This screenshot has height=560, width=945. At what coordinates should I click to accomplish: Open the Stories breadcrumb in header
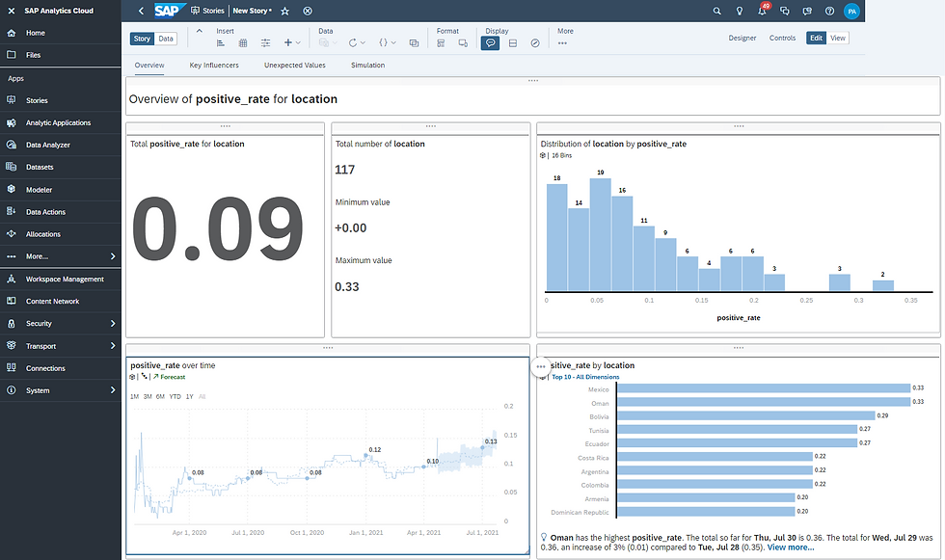[x=207, y=11]
